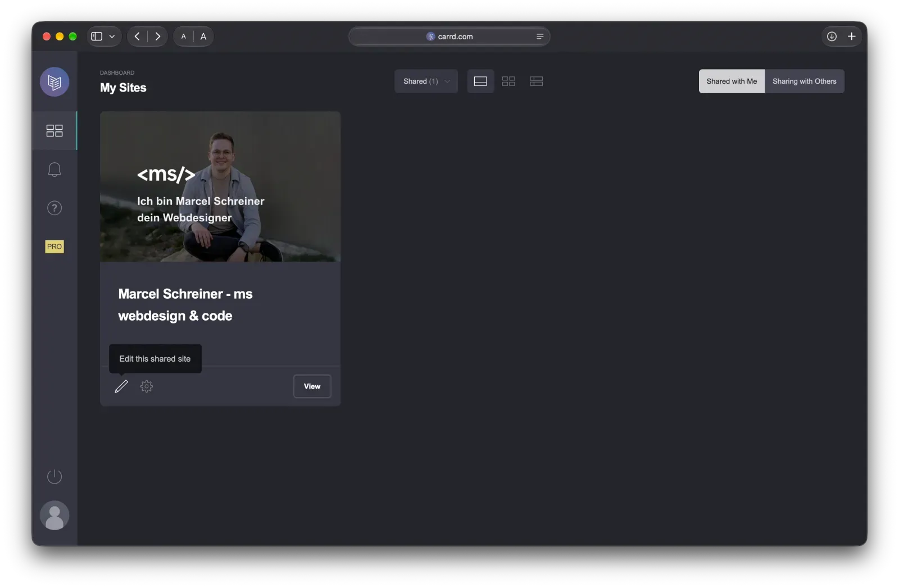Open the Marcel Schreiner site thumbnail
The width and height of the screenshot is (899, 588).
coord(220,186)
